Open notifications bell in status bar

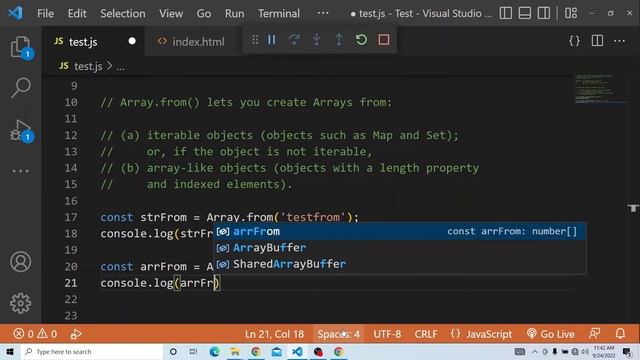click(x=620, y=334)
